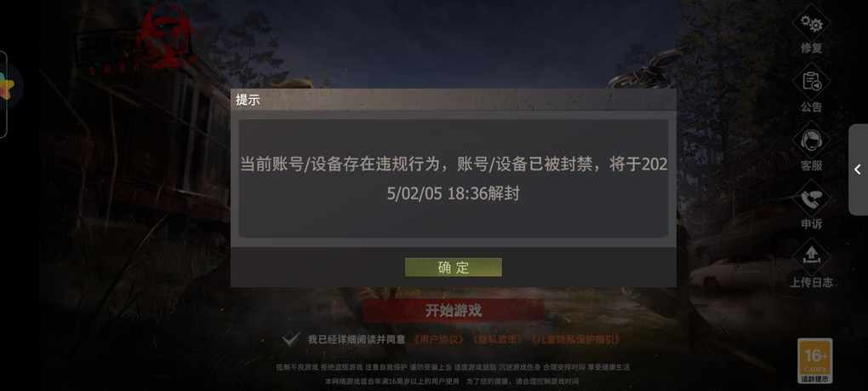This screenshot has height=391, width=868.
Task: Tap the floating star assistant icon
Action: point(7,89)
